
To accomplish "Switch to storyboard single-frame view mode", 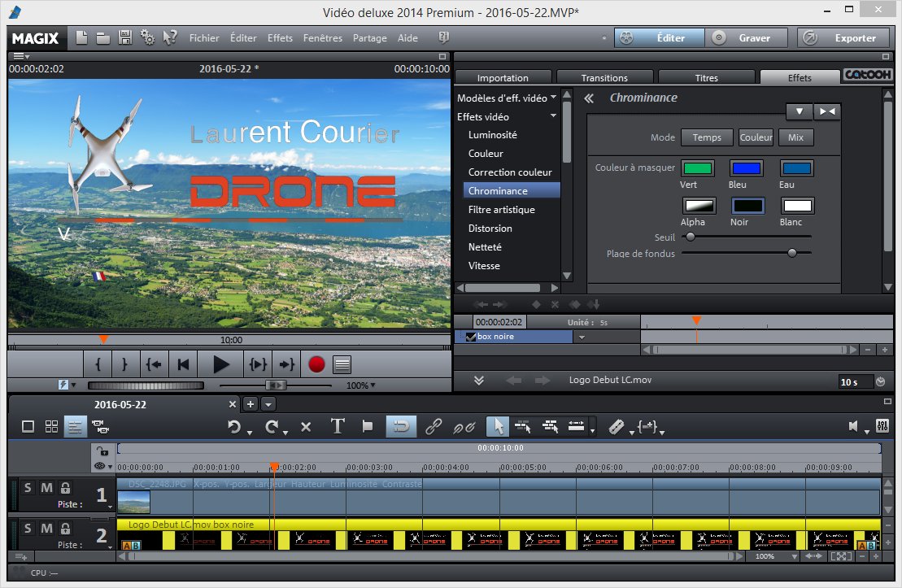I will click(28, 426).
